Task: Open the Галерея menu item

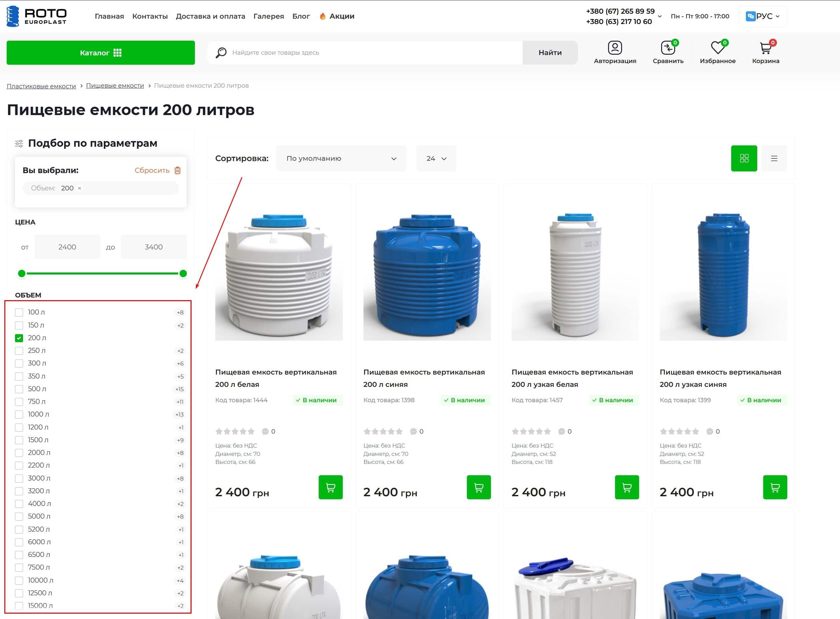Action: point(269,16)
